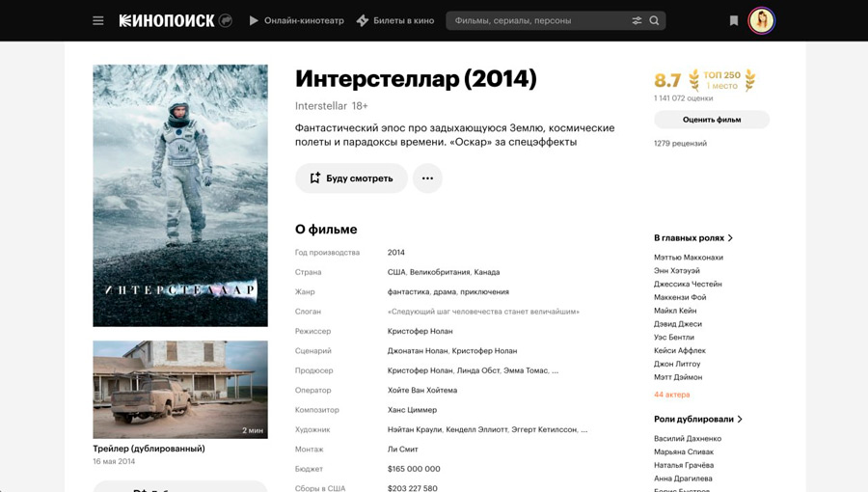
Task: Play the dubbed trailer thumbnail
Action: pyautogui.click(x=180, y=390)
